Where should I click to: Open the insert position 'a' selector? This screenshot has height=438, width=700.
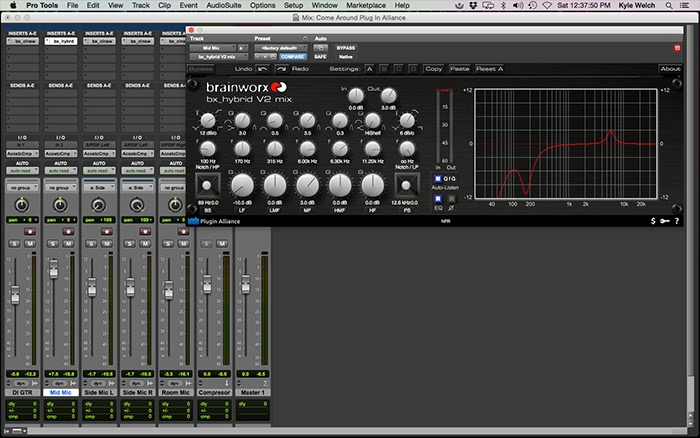pos(242,48)
